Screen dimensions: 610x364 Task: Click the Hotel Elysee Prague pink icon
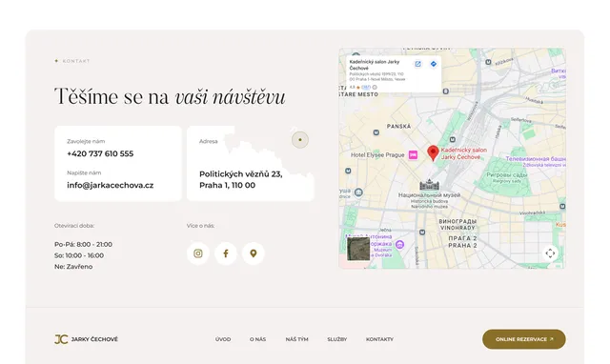413,154
